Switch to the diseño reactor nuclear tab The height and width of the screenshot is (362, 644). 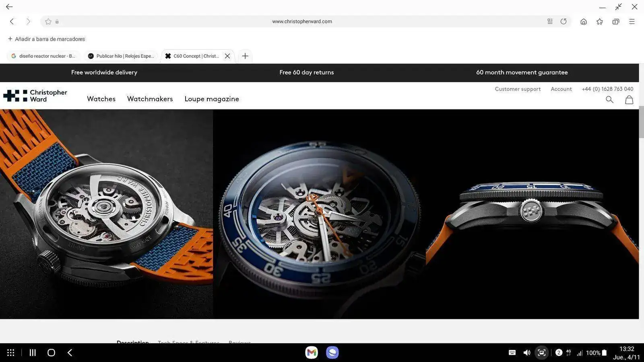(43, 56)
